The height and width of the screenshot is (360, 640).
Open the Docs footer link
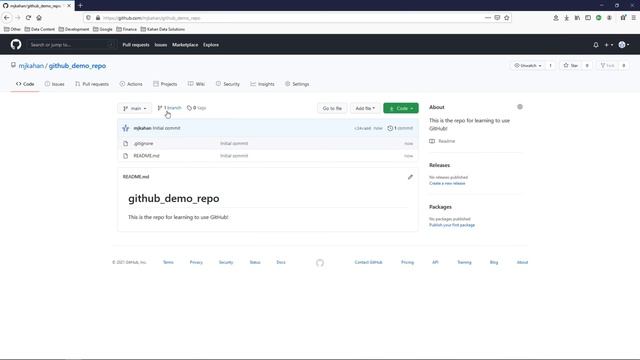click(x=281, y=262)
